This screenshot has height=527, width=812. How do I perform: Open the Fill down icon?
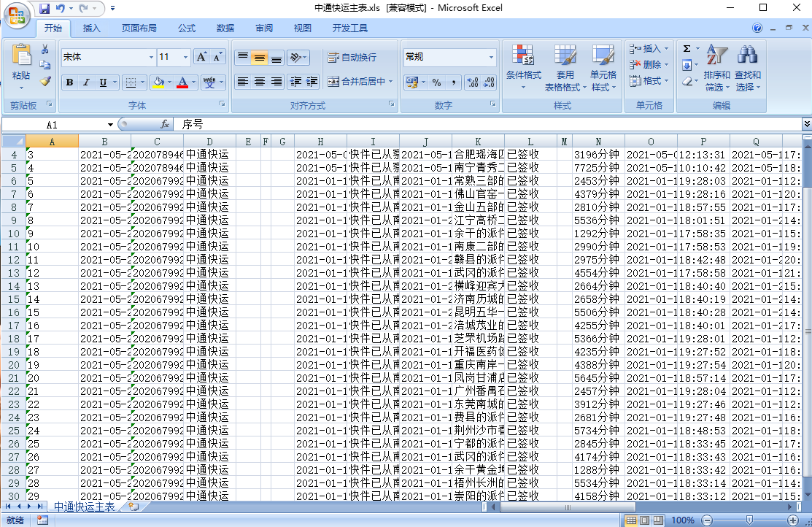point(687,65)
